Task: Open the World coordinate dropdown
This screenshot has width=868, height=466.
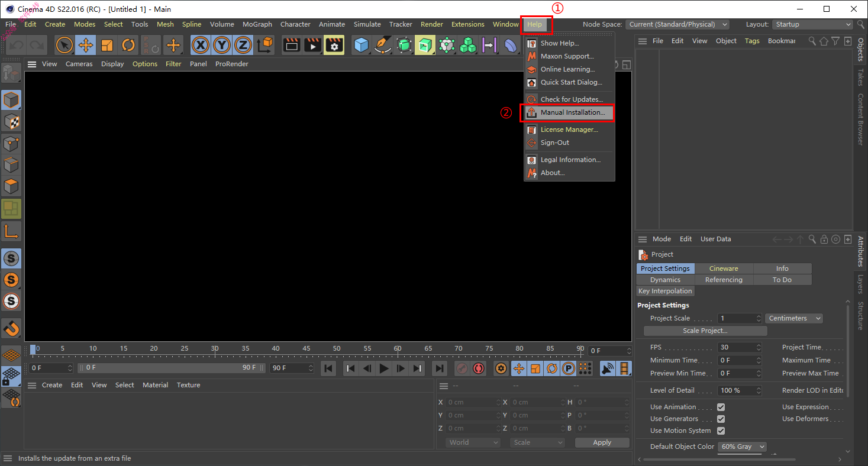Action: (x=473, y=442)
